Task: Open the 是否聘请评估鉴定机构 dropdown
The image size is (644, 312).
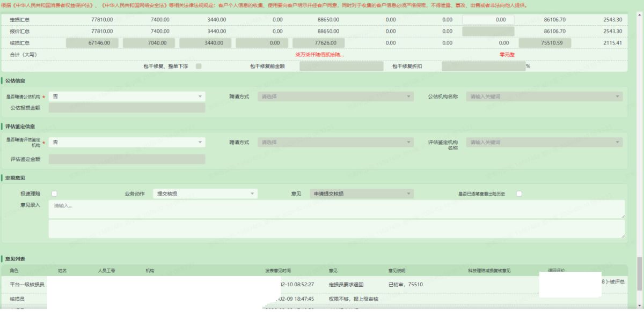Action: coord(127,142)
